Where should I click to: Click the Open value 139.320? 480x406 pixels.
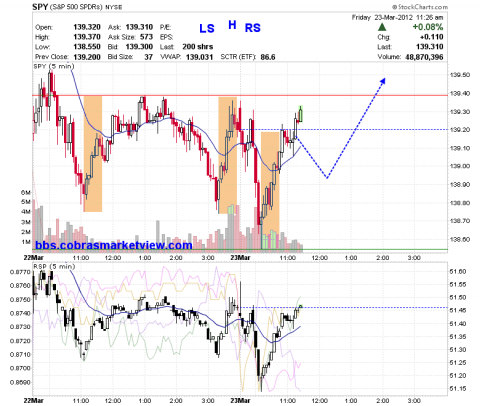pos(87,27)
